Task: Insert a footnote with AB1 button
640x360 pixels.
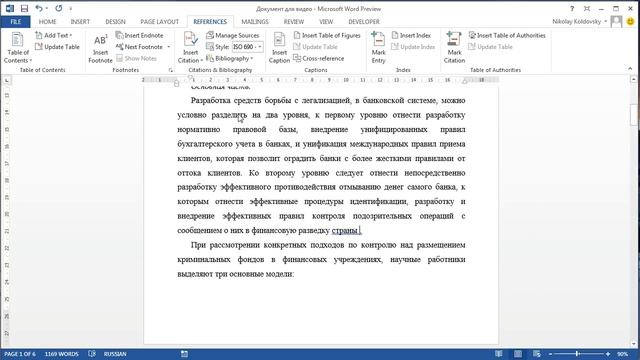Action: [100, 49]
